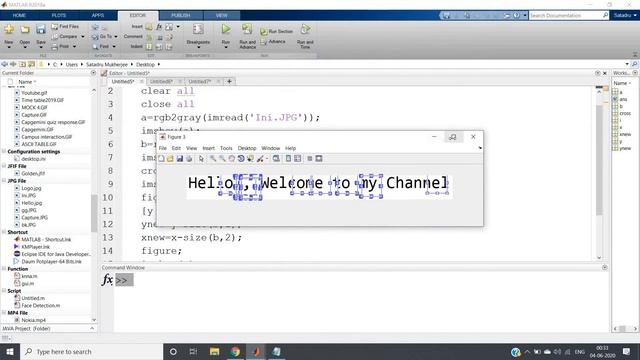Screen dimensions: 640x360
Task: Click the Advance button
Action: [x=273, y=42]
